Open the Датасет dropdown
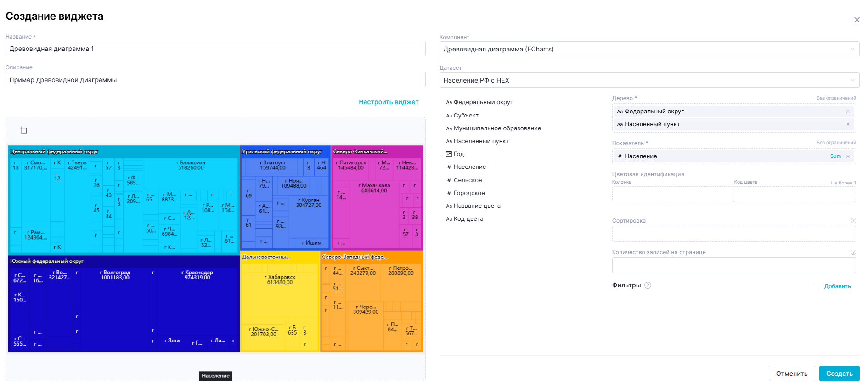Image resolution: width=868 pixels, height=385 pixels. coord(649,80)
